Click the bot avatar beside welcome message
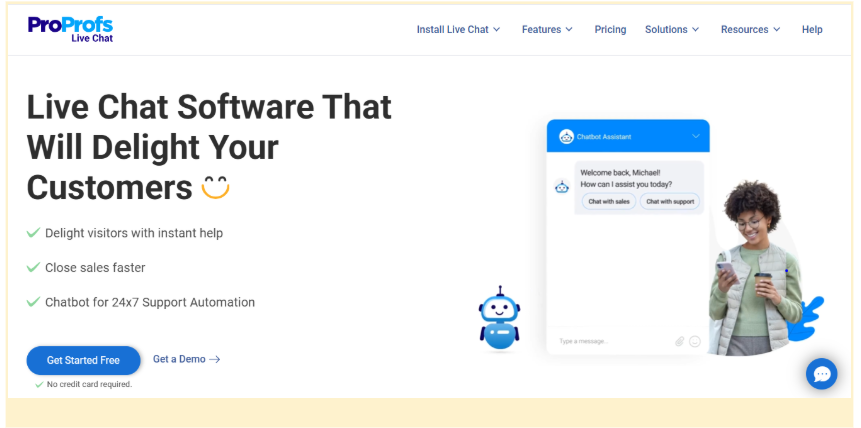The height and width of the screenshot is (428, 861). click(x=562, y=187)
